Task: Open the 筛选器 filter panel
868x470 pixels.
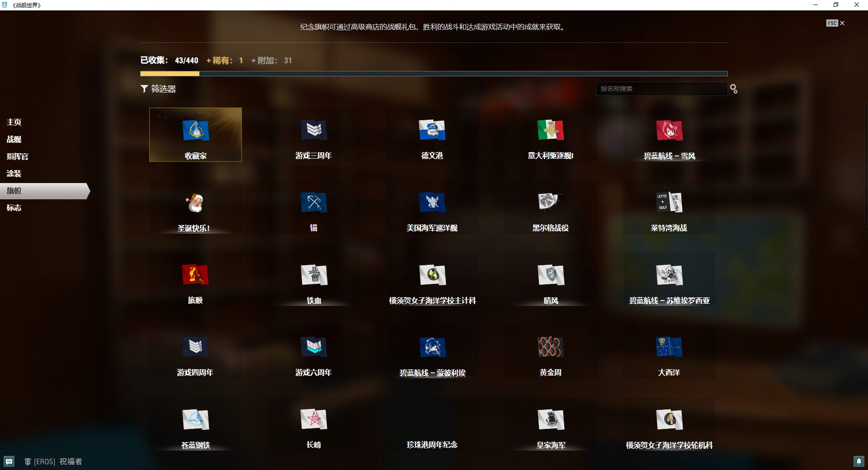Action: tap(158, 89)
